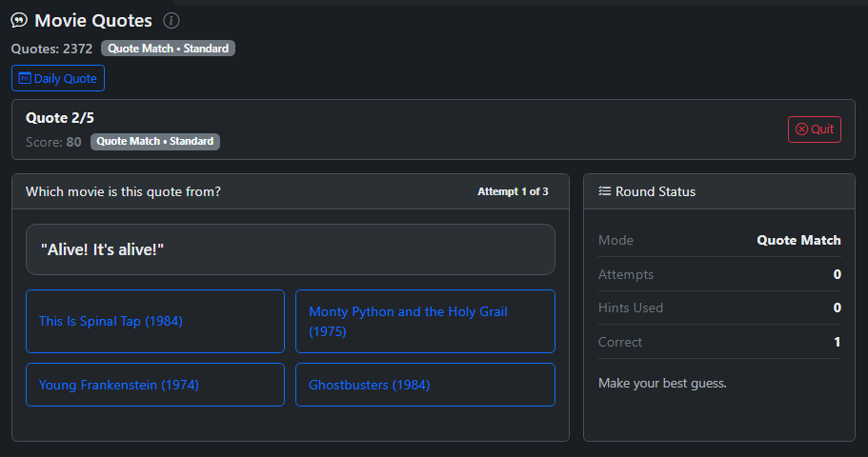Pick Young Frankenstein (1974) as answer
Viewport: 868px width, 457px height.
[x=154, y=385]
